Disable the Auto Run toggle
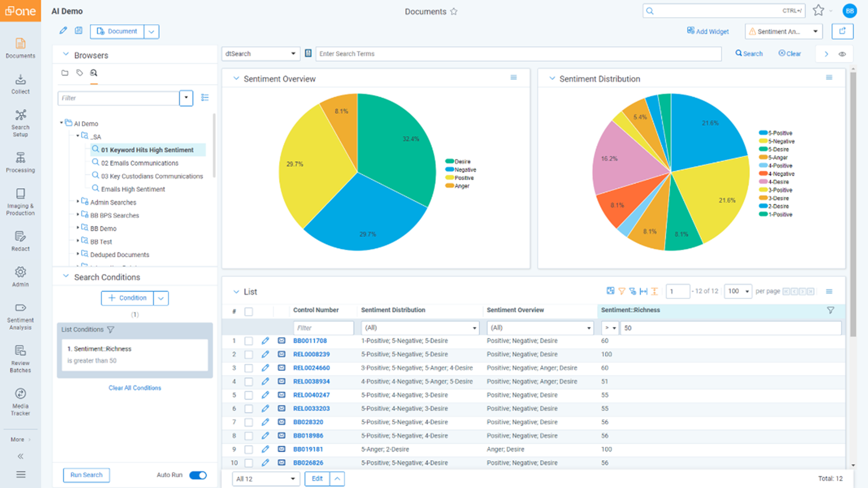The image size is (868, 488). (198, 475)
